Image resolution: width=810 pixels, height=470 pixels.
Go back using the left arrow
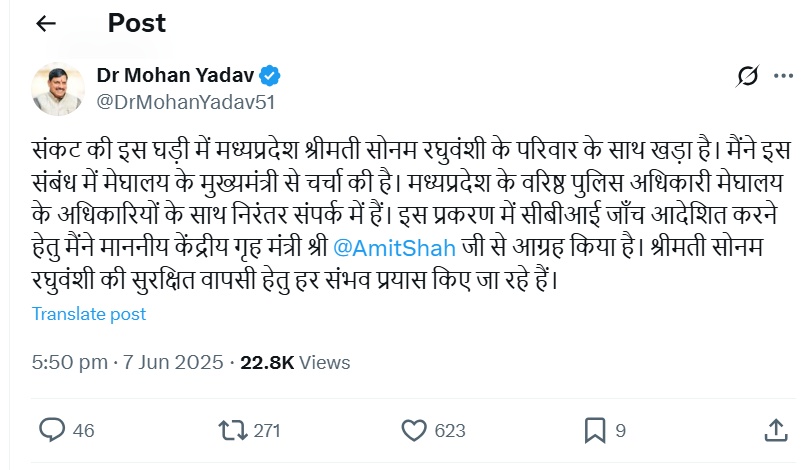pos(46,23)
